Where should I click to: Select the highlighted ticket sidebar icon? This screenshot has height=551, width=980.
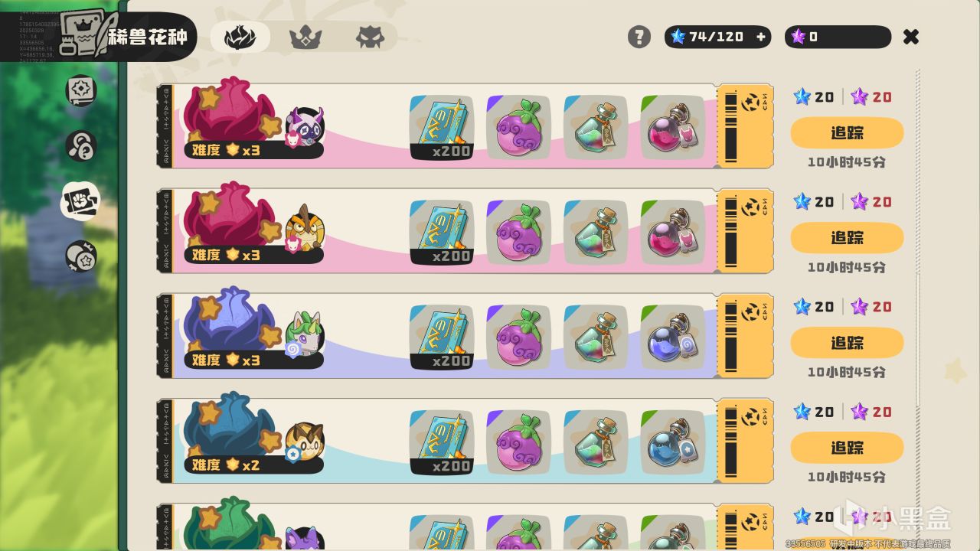[x=80, y=201]
